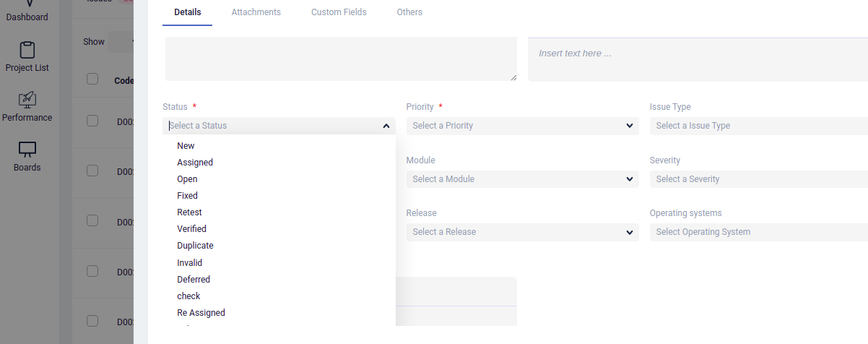Expand the Release dropdown
The height and width of the screenshot is (344, 868).
coord(522,232)
